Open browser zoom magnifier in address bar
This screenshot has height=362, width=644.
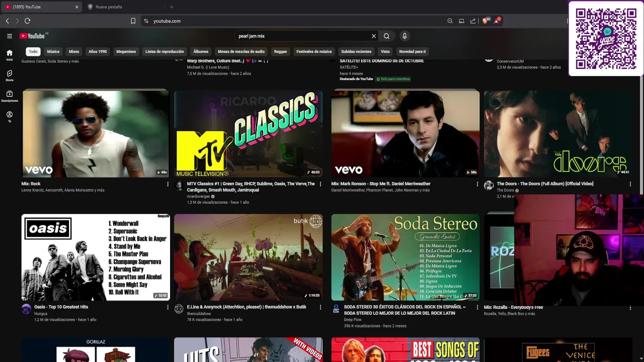tap(450, 21)
